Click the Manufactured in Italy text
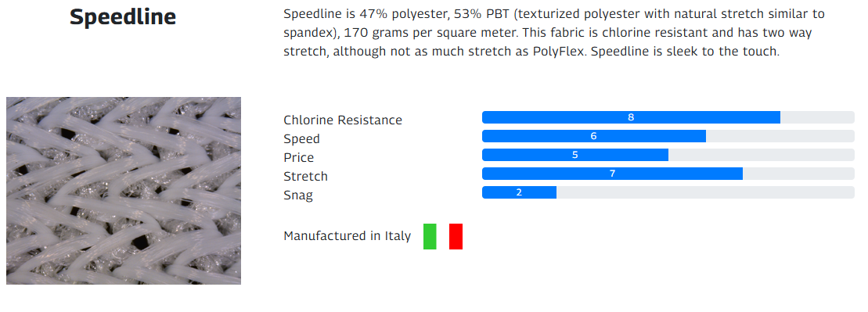Image resolution: width=868 pixels, height=312 pixels. click(347, 236)
